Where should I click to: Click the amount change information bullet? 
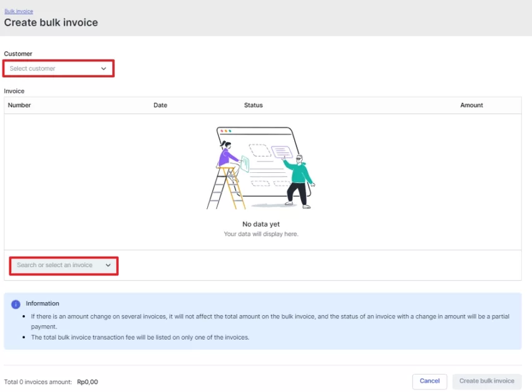(x=270, y=321)
